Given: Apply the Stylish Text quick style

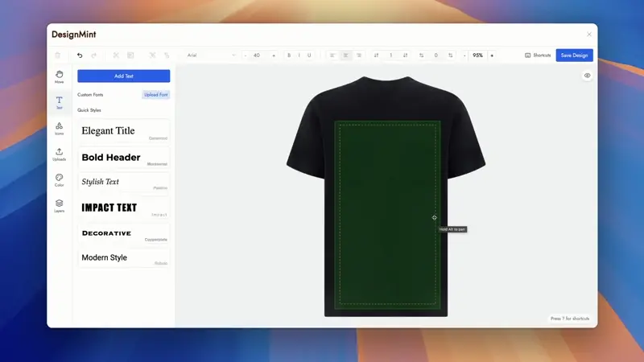Looking at the screenshot, I should click(124, 183).
